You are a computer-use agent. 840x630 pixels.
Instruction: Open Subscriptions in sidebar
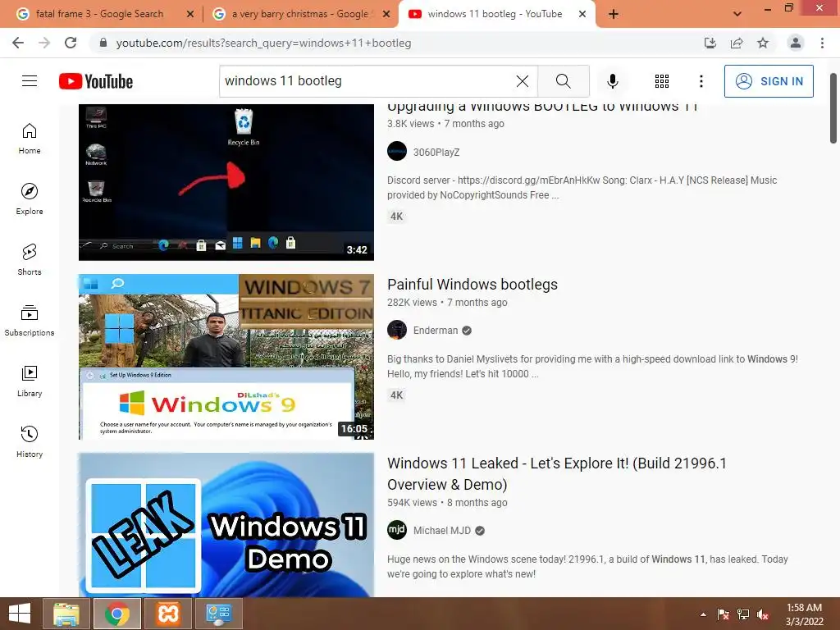pyautogui.click(x=30, y=321)
